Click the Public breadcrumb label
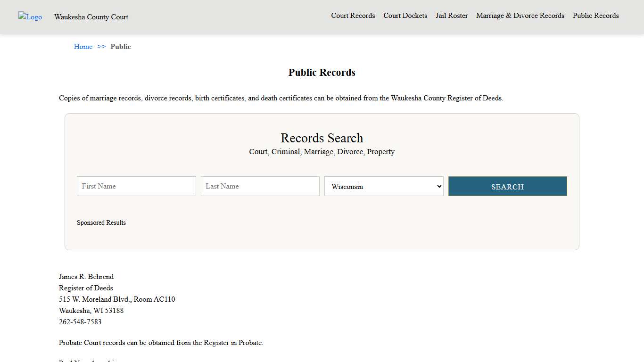Image resolution: width=644 pixels, height=362 pixels. click(121, 46)
